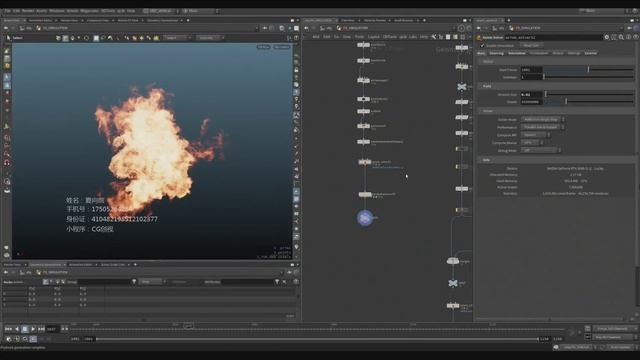Open the Compute API dropdown

click(536, 135)
